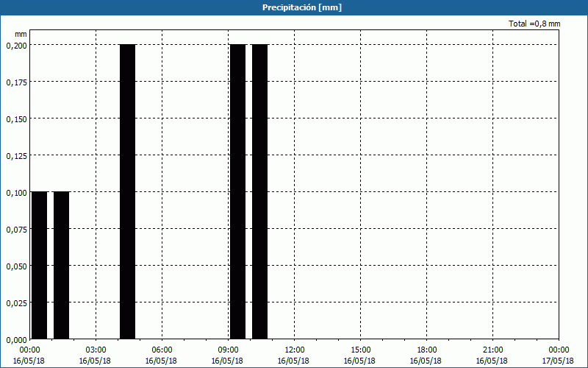Click the 15:00 time axis label
588x368 pixels.
click(x=361, y=350)
